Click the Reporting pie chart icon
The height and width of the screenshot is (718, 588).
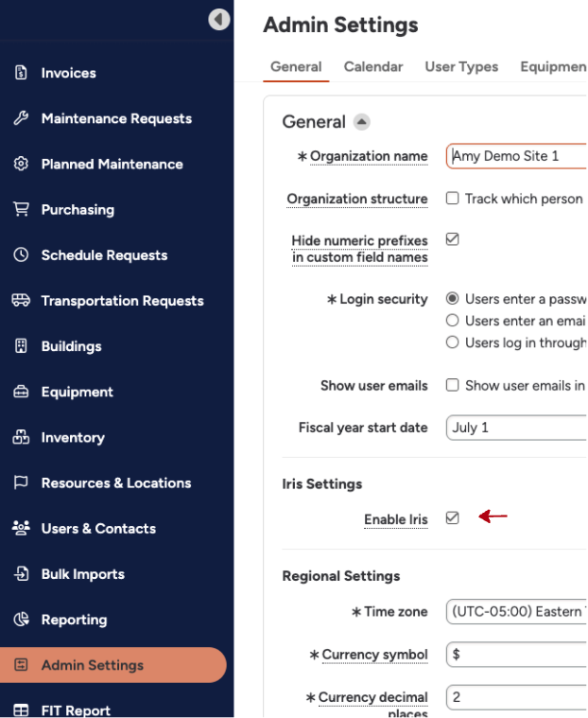tap(21, 620)
